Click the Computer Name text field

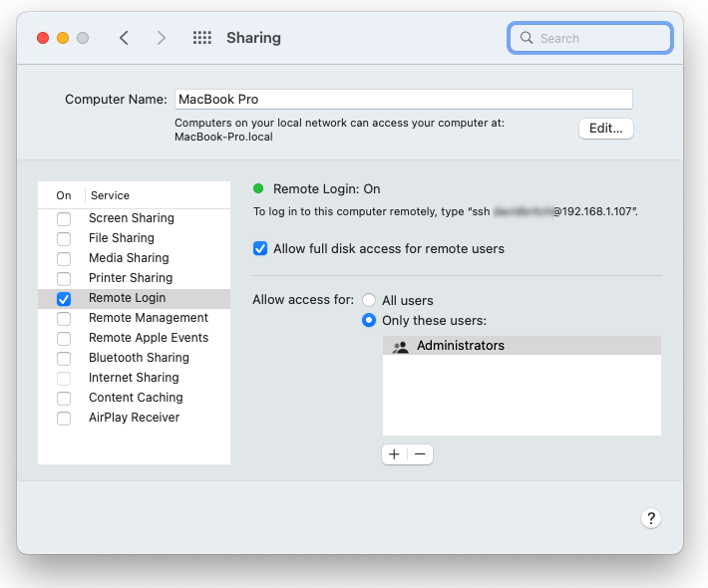[x=403, y=99]
